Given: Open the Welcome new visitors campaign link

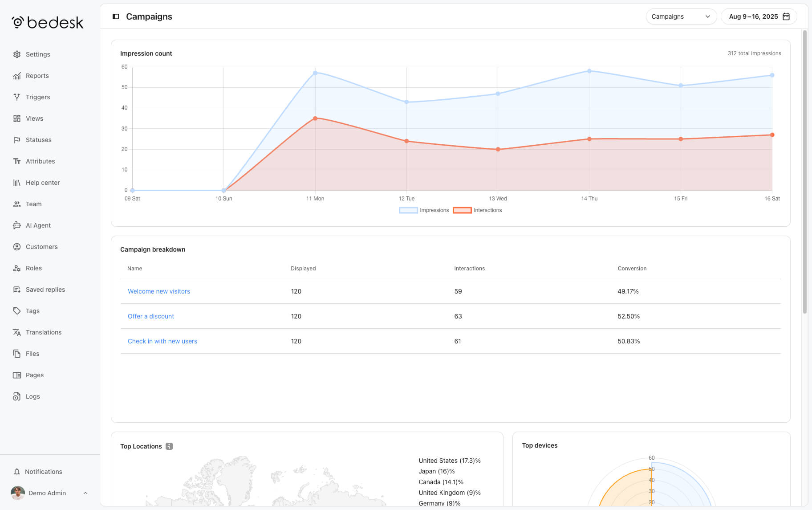Looking at the screenshot, I should coord(159,291).
